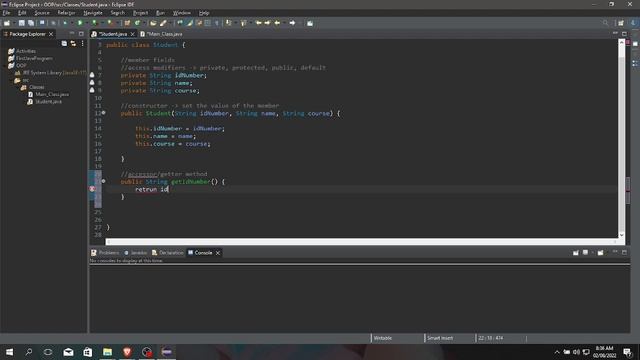The width and height of the screenshot is (640, 360).
Task: Open Brave browser from taskbar
Action: pyautogui.click(x=127, y=352)
